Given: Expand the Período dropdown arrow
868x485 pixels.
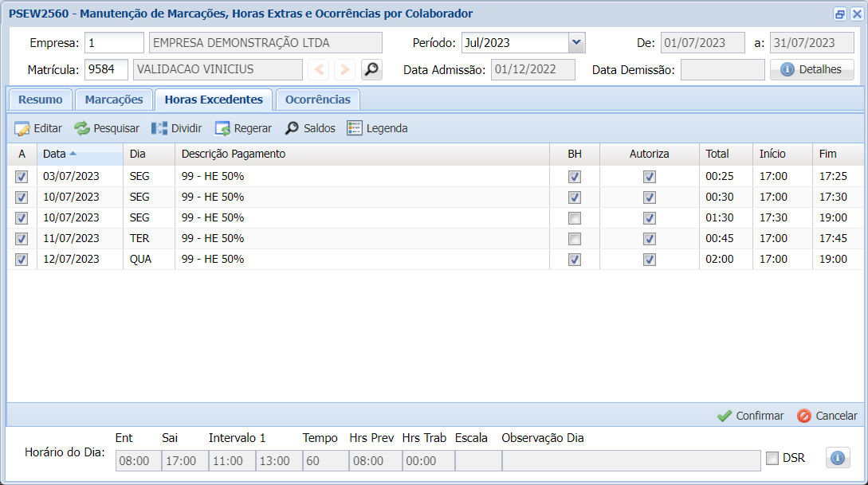Looking at the screenshot, I should pyautogui.click(x=577, y=43).
